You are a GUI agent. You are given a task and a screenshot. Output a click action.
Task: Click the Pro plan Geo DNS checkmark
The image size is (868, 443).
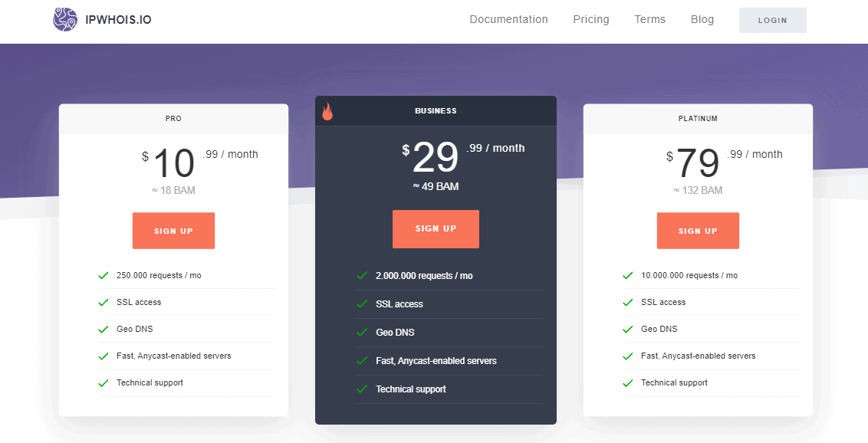103,329
